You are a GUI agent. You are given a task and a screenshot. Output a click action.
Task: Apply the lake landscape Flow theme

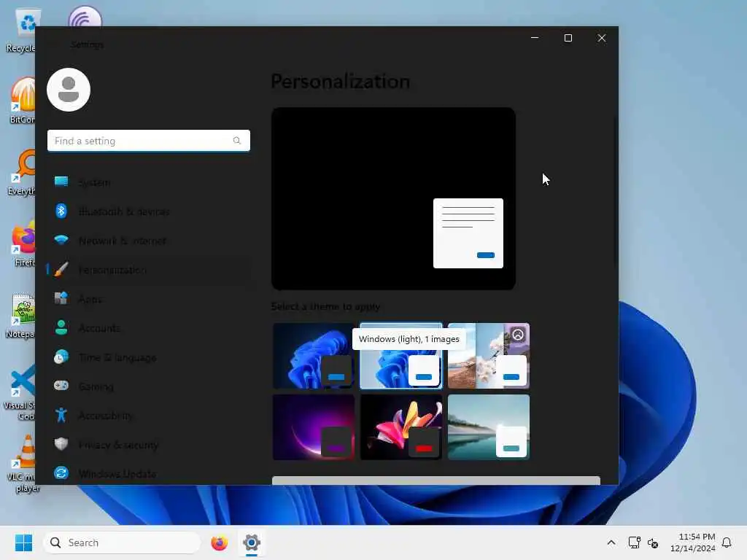(488, 427)
